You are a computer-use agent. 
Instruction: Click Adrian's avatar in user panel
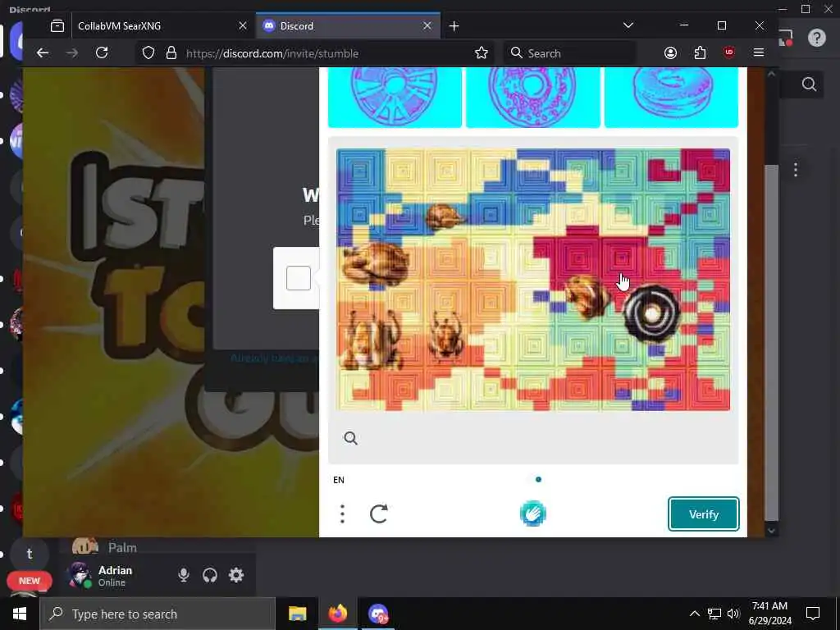pos(80,575)
